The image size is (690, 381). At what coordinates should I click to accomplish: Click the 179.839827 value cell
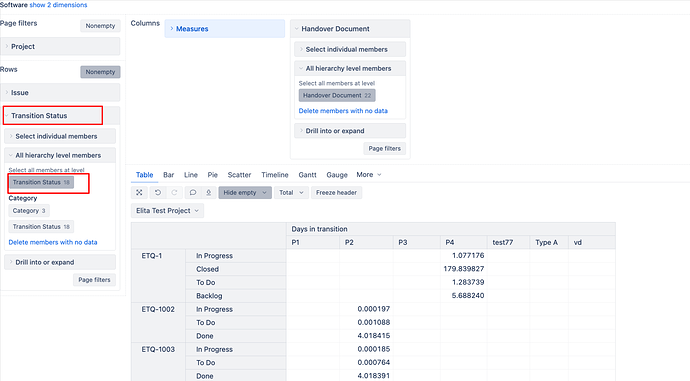(x=464, y=269)
